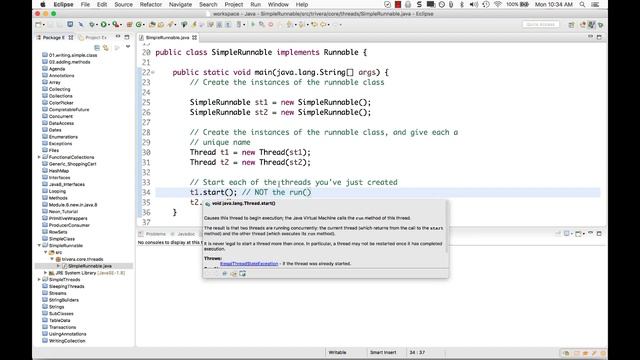The width and height of the screenshot is (640, 360).
Task: Open the Window menu
Action: (x=278, y=4)
